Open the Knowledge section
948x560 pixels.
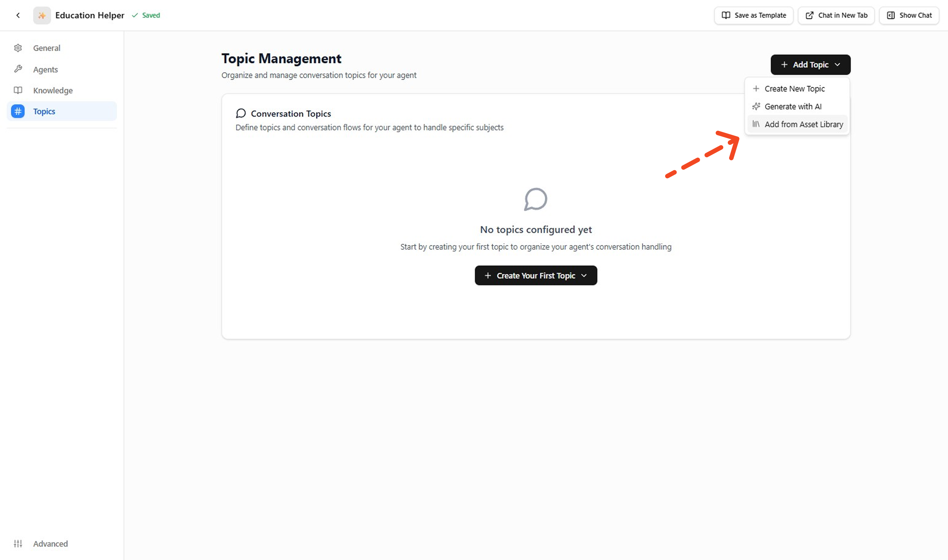(53, 91)
